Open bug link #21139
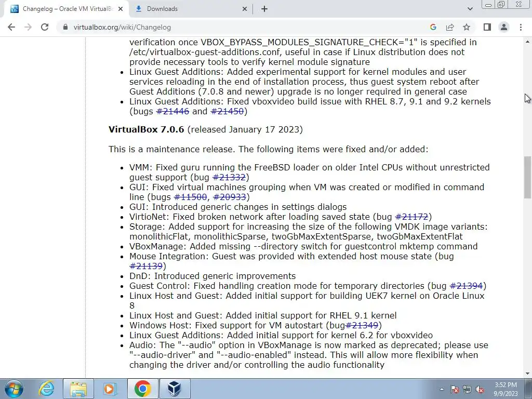532x399 pixels. [146, 266]
